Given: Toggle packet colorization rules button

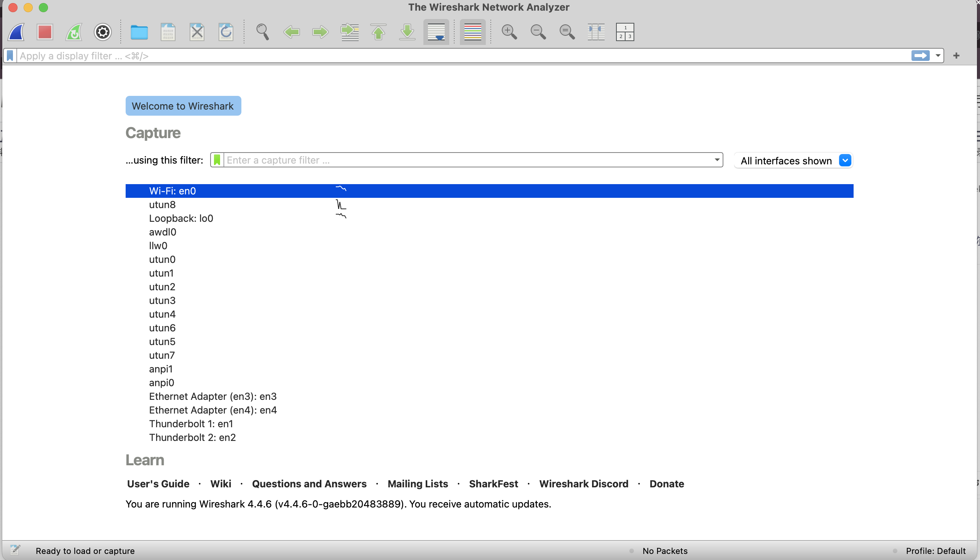Looking at the screenshot, I should click(472, 32).
